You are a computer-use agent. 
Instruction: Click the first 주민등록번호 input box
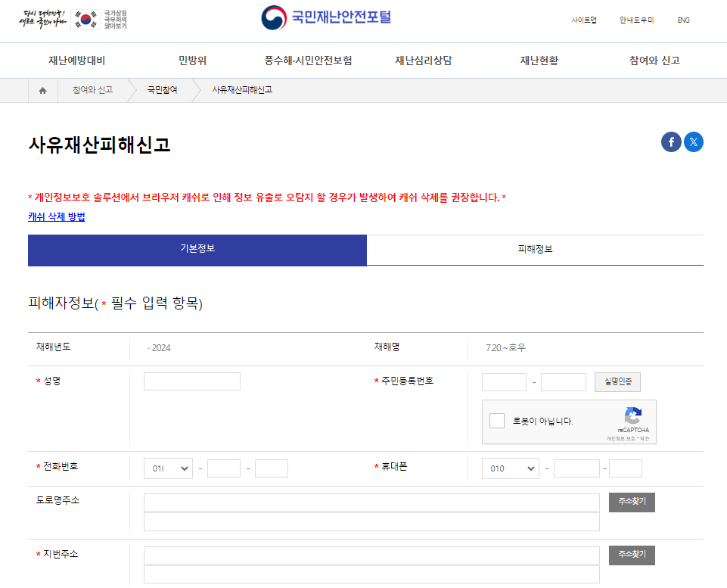[x=503, y=381]
